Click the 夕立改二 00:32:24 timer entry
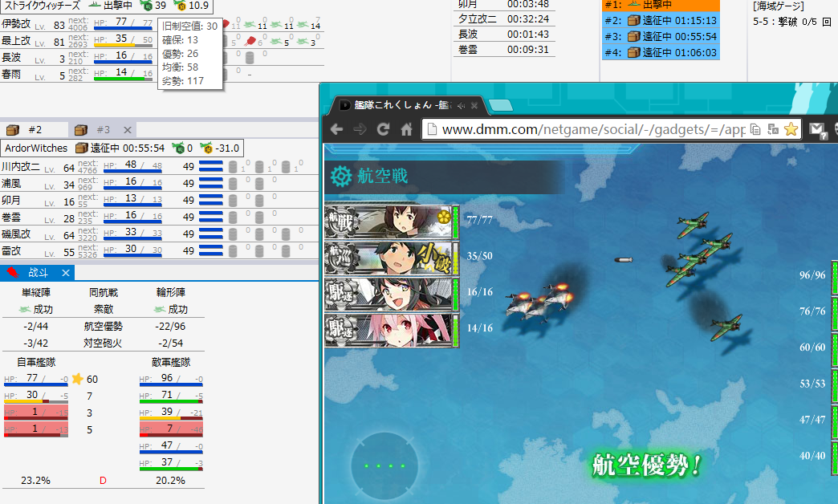This screenshot has width=838, height=504. [x=503, y=18]
